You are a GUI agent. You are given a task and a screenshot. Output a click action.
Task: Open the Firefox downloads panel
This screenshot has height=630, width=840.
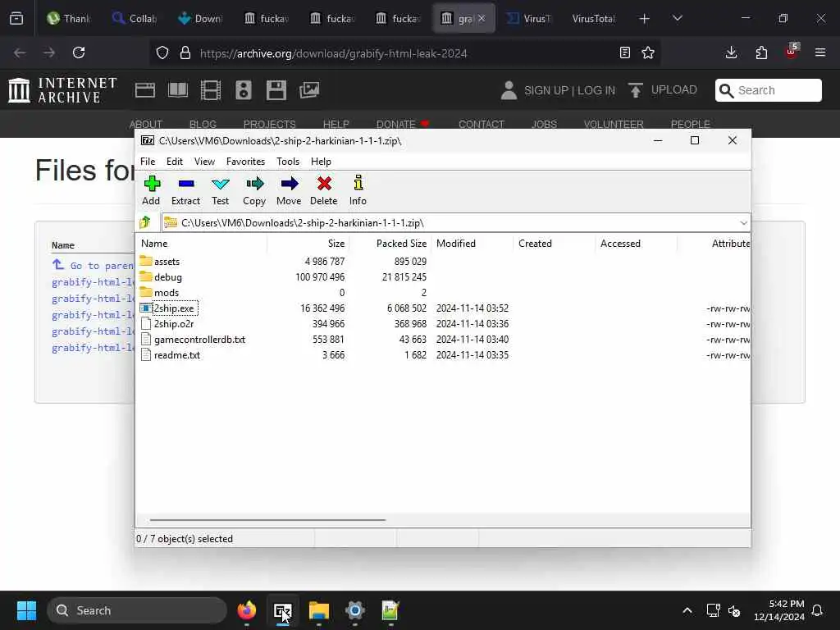coord(731,52)
